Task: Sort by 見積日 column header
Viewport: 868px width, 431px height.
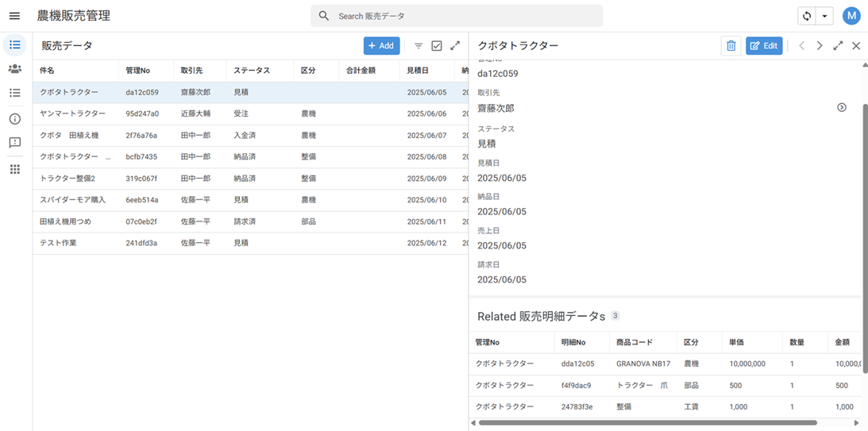Action: [x=418, y=71]
